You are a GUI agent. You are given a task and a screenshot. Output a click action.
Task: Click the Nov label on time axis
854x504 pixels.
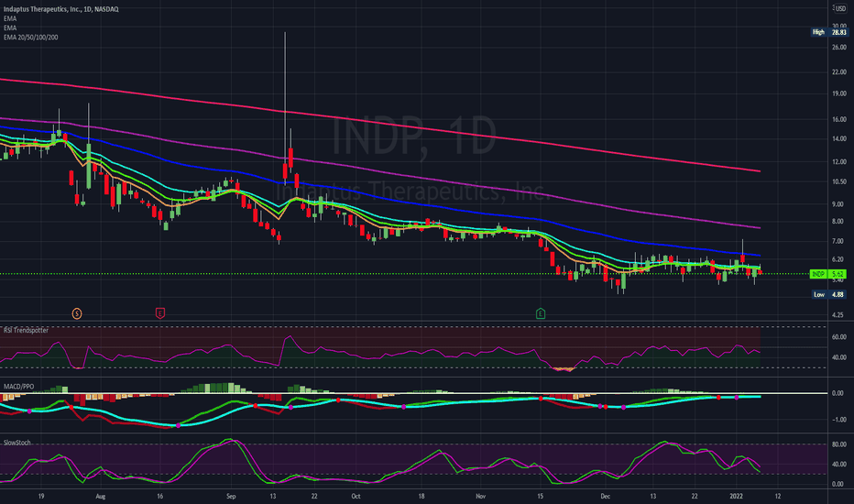pos(480,497)
